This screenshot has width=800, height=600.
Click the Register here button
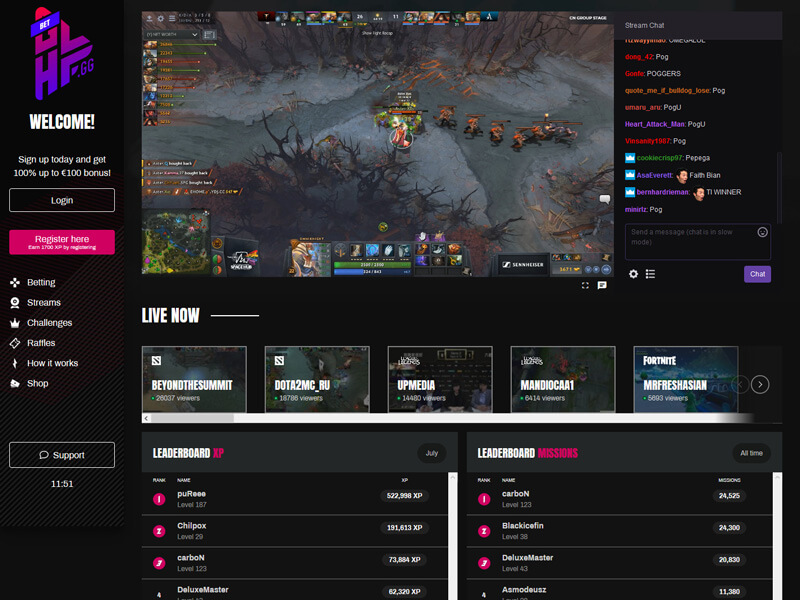point(62,242)
